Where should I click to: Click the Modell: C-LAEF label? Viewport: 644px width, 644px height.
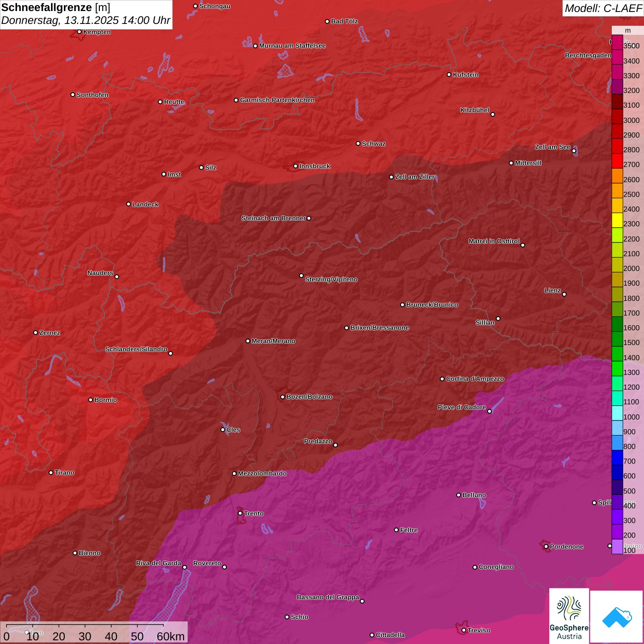coord(603,8)
